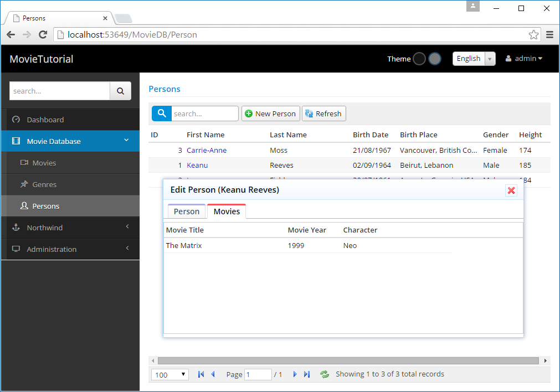Expand the Administration sidebar section

pos(70,249)
